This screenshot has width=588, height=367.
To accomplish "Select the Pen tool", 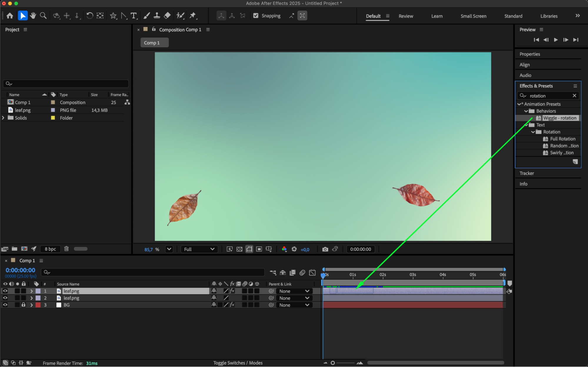I will tap(124, 16).
